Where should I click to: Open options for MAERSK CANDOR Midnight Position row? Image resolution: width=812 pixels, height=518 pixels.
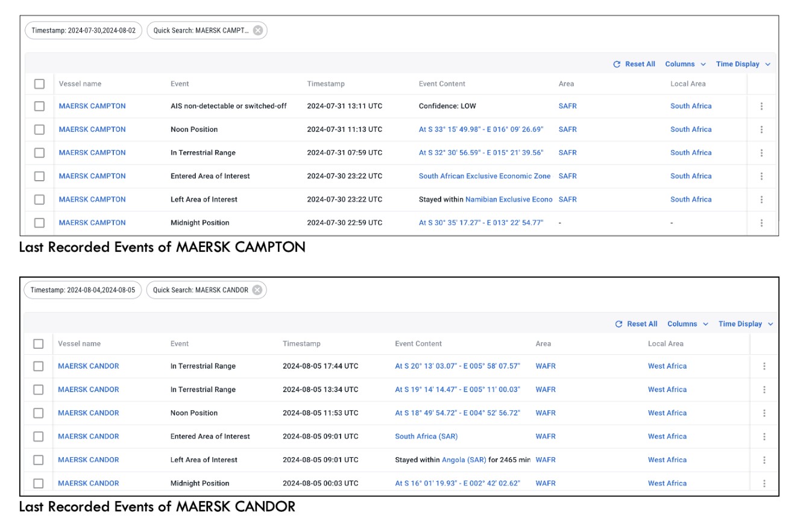[x=764, y=483]
